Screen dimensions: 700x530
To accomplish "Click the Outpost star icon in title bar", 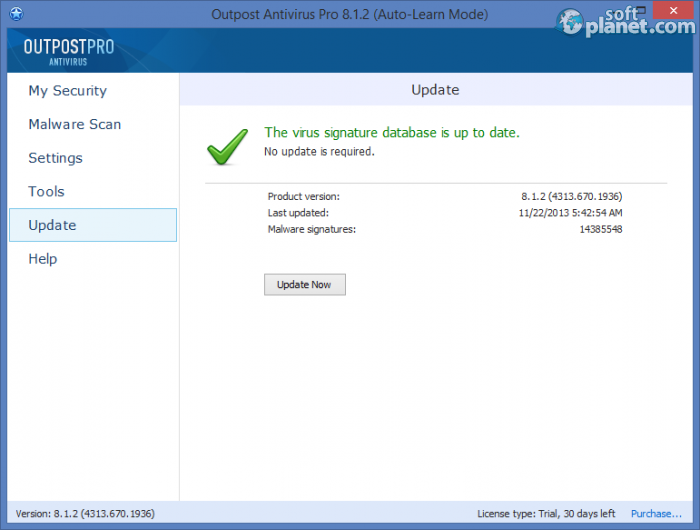I will click(17, 14).
